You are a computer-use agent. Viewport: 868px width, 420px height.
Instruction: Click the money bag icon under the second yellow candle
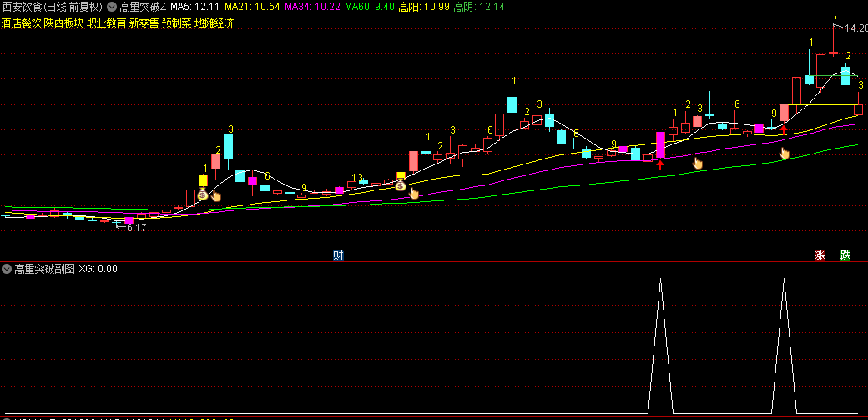coord(401,185)
